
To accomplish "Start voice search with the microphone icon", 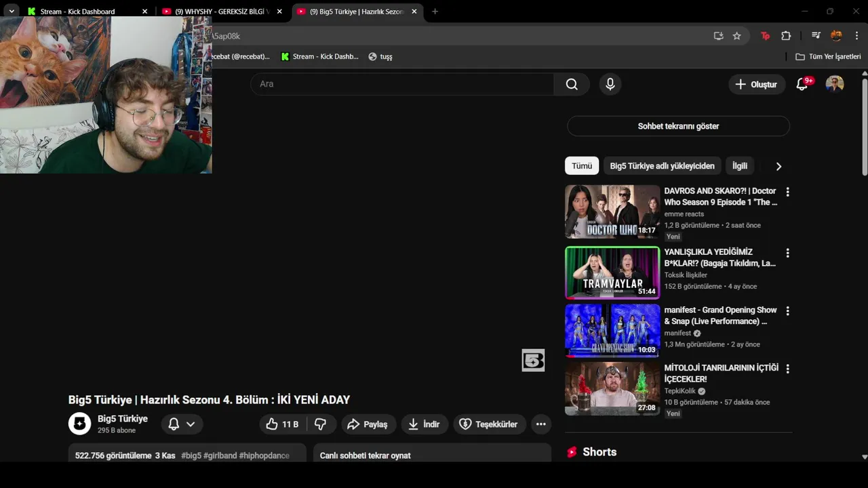I will 610,84.
